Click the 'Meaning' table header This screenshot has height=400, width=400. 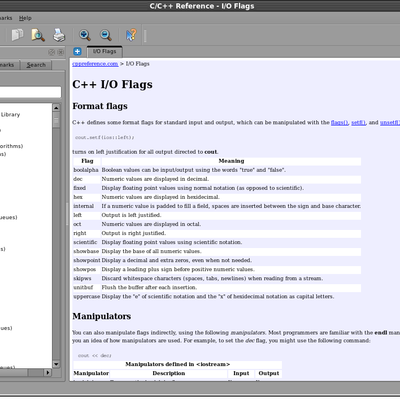[231, 161]
